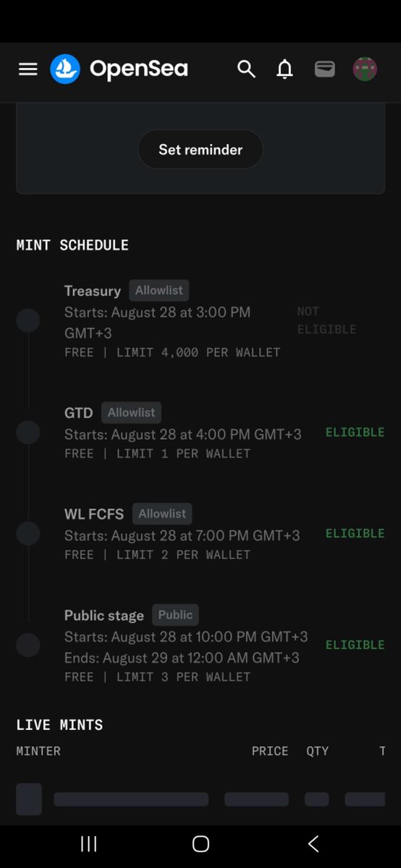
Task: Tap the Android home button
Action: (200, 843)
